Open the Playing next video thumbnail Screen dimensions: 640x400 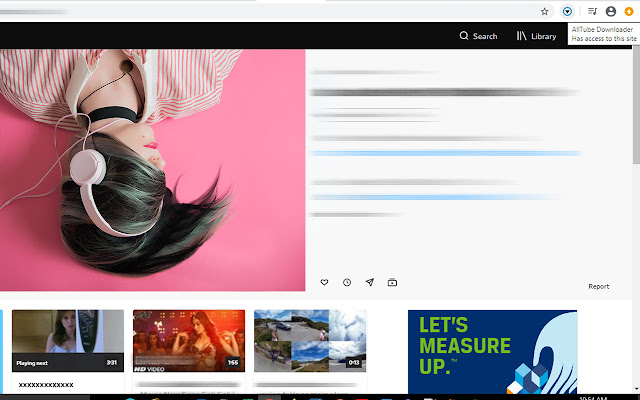(68, 340)
